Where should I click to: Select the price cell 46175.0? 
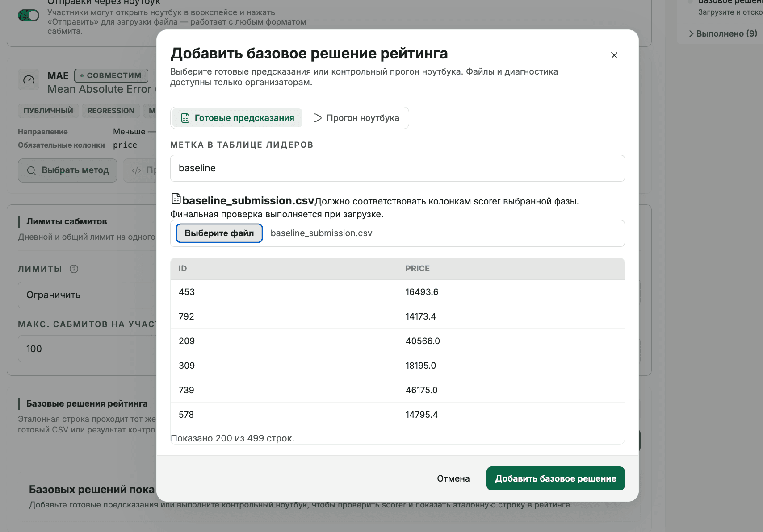422,390
